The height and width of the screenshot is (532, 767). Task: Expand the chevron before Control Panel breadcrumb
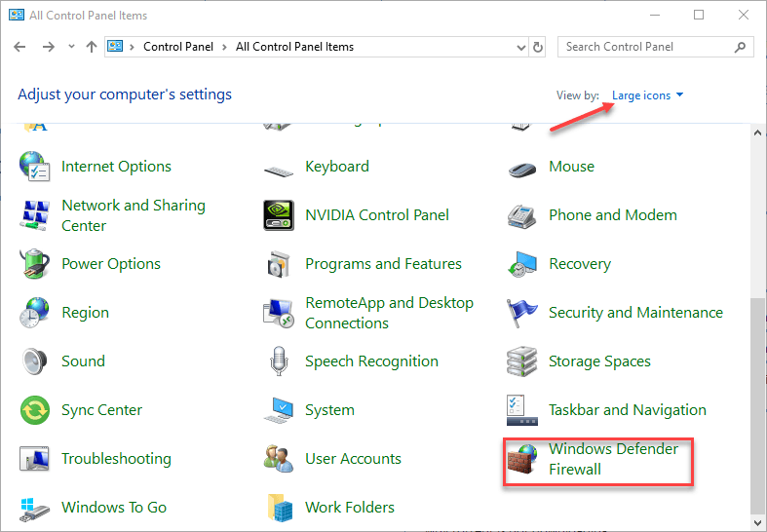(132, 47)
